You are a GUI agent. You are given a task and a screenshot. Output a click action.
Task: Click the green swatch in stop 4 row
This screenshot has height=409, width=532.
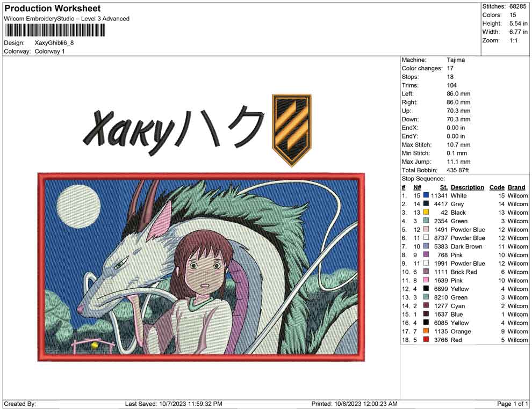coord(426,221)
